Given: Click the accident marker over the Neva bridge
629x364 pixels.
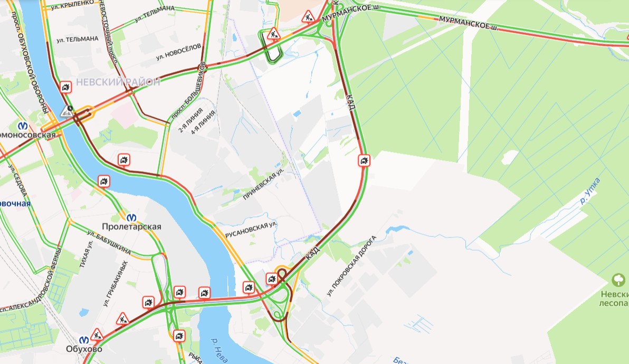Looking at the screenshot, I should click(205, 293).
